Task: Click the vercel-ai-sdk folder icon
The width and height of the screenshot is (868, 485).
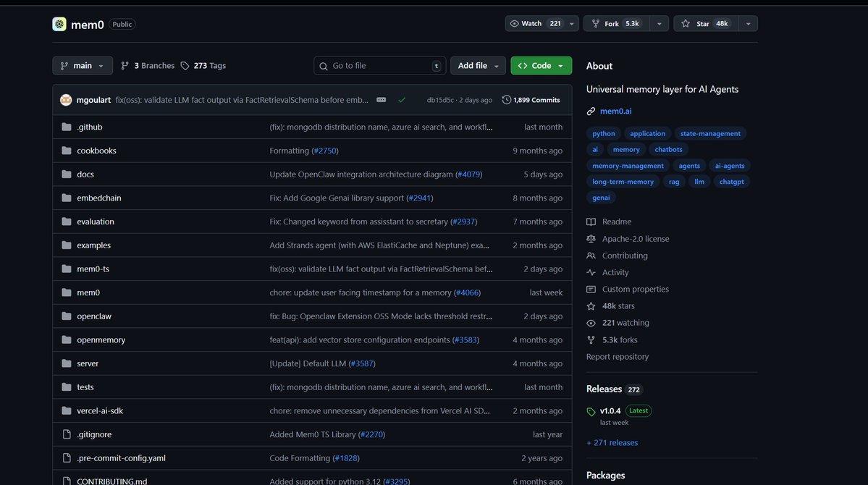Action: (x=67, y=411)
